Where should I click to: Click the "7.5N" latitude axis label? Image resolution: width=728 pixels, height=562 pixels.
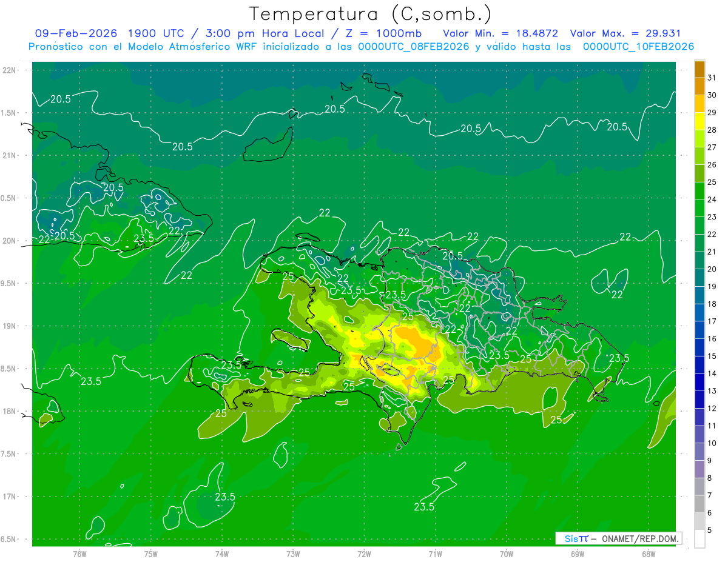click(9, 453)
